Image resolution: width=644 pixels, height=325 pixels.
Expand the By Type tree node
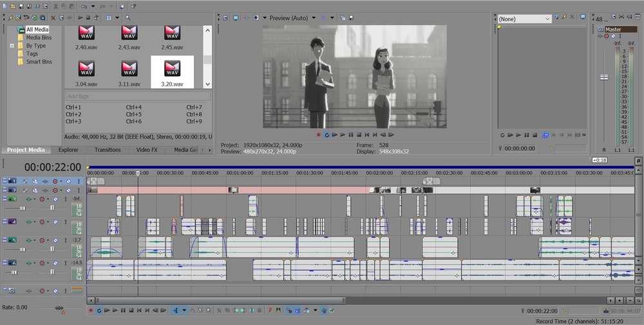[12, 46]
